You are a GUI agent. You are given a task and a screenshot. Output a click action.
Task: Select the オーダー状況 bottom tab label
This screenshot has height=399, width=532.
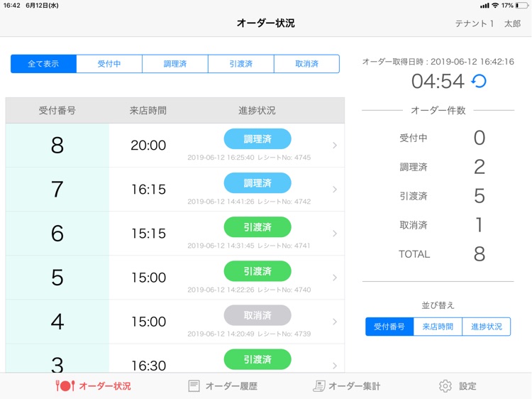(105, 386)
